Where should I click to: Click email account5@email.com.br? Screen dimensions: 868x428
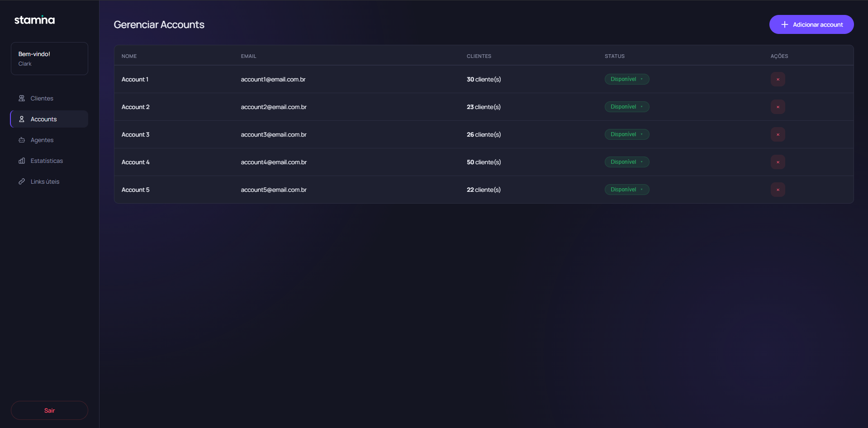[274, 190]
